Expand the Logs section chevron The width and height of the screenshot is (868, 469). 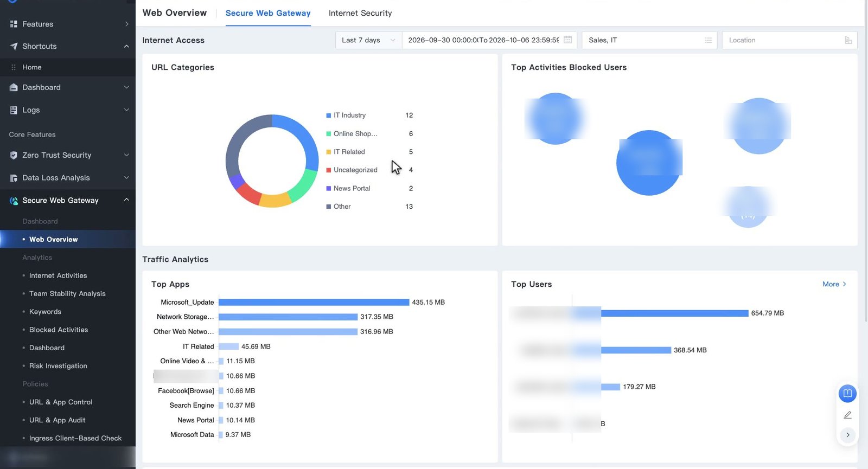tap(126, 110)
